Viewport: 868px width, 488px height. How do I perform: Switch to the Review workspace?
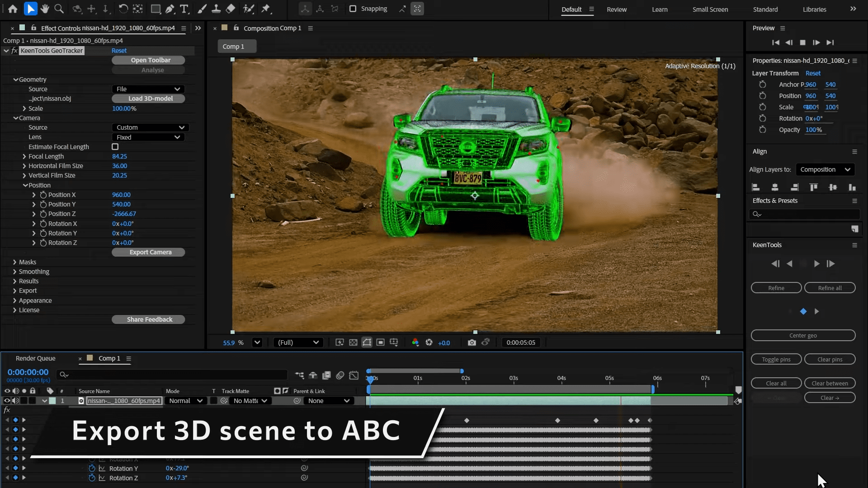tap(617, 9)
